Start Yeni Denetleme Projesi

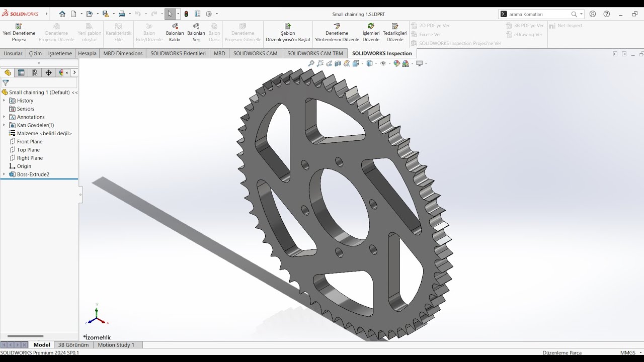pos(19,33)
